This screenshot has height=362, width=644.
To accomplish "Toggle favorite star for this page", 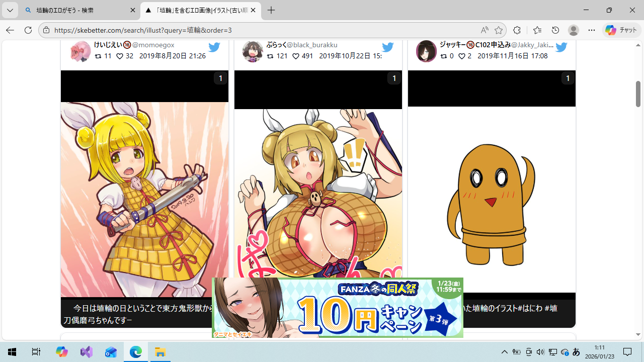I will (499, 30).
